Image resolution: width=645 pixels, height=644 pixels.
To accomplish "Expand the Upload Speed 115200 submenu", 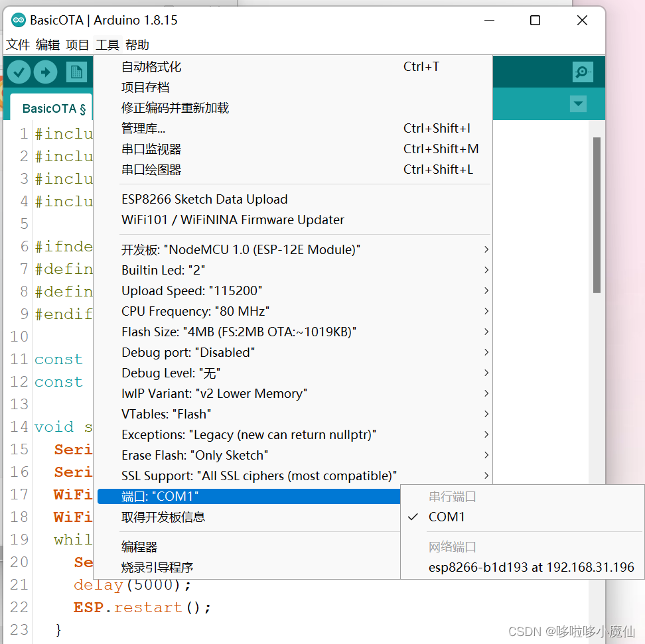I will coord(293,290).
